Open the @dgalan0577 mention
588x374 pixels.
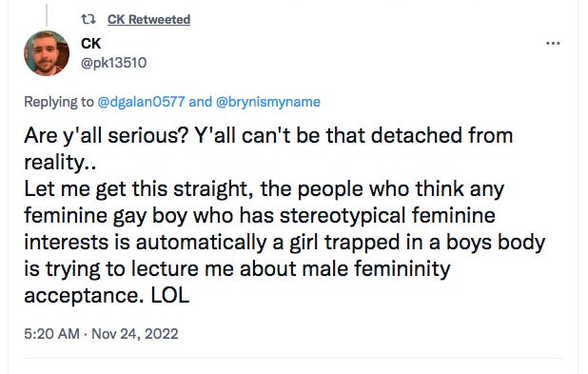tap(141, 102)
